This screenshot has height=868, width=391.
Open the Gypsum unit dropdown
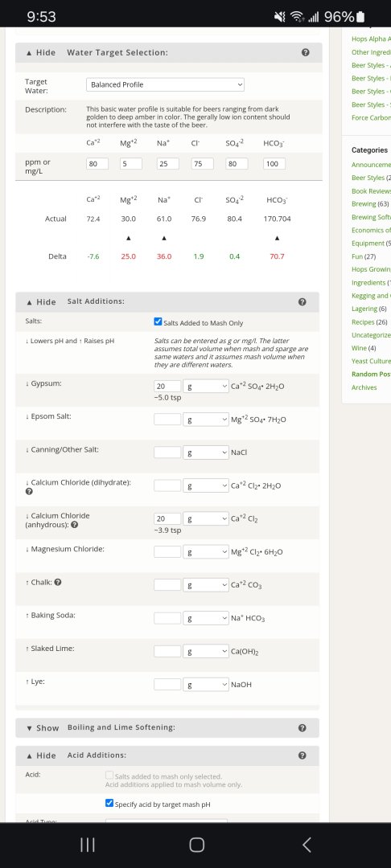pos(206,386)
